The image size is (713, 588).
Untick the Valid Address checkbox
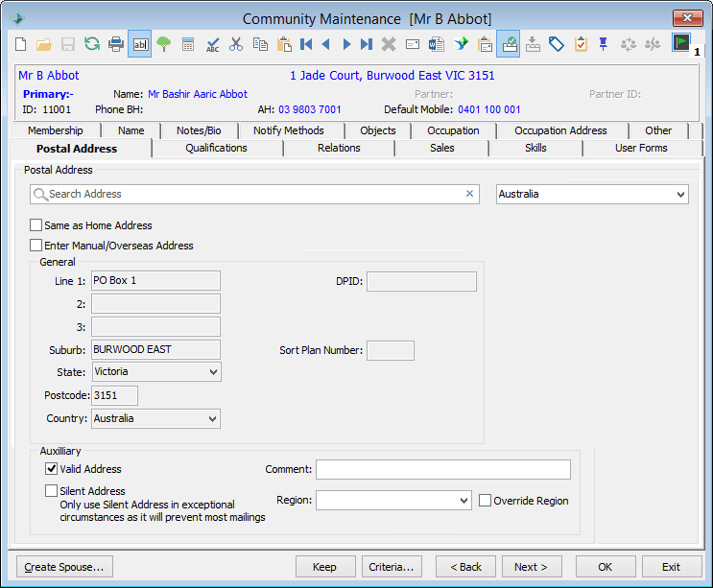[x=52, y=468]
